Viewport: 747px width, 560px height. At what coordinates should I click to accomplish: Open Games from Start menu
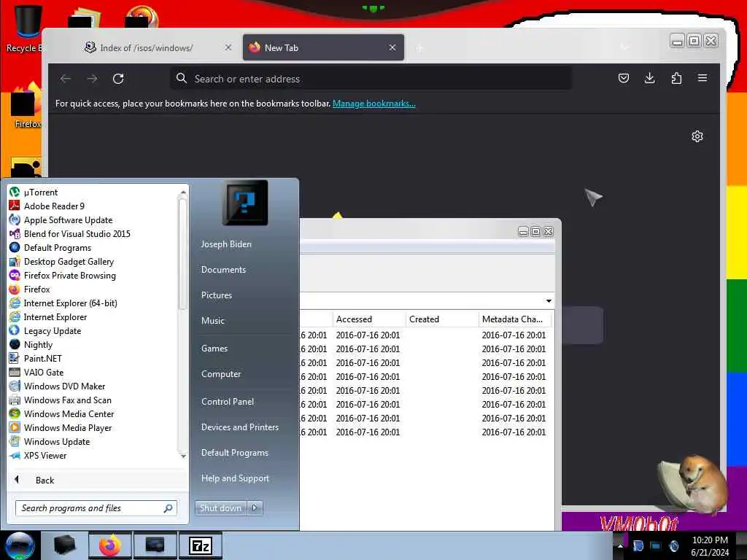214,348
